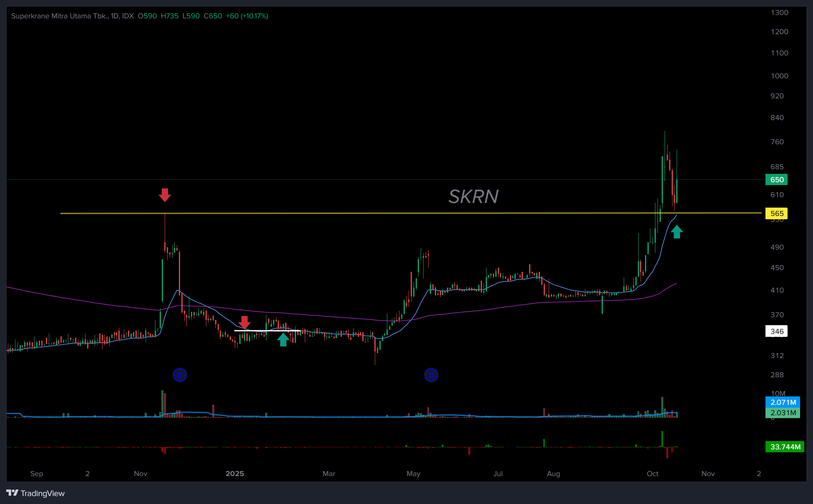Click the white 346 price label
The width and height of the screenshot is (813, 504).
[x=776, y=331]
